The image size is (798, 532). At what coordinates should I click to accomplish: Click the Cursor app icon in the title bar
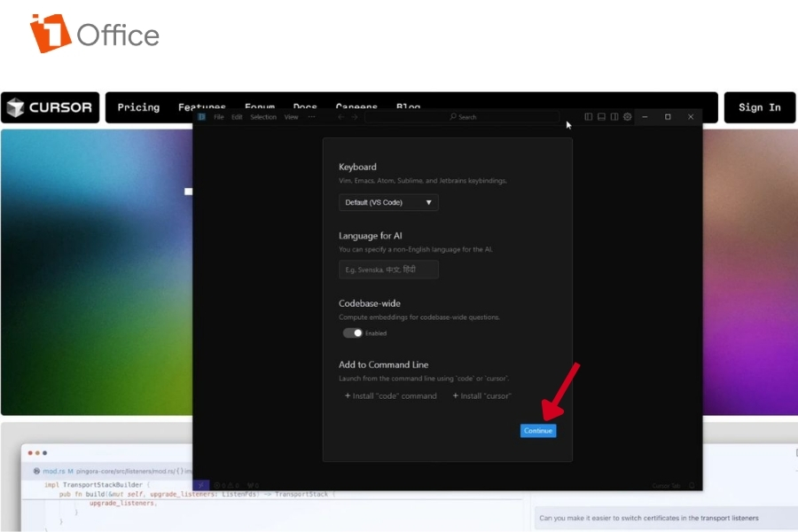pos(201,116)
